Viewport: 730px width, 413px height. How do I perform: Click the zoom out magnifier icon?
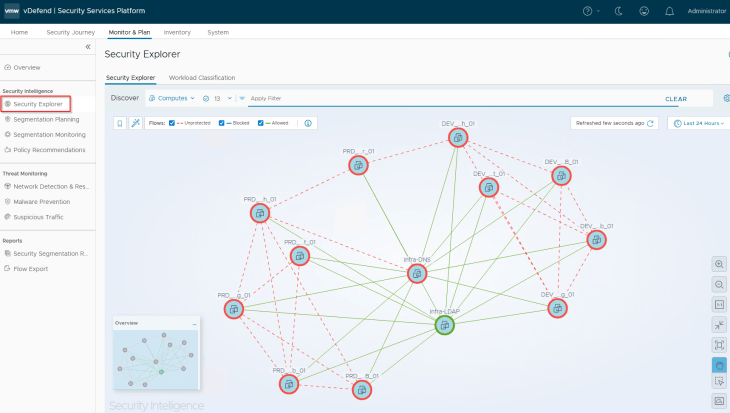click(x=719, y=285)
